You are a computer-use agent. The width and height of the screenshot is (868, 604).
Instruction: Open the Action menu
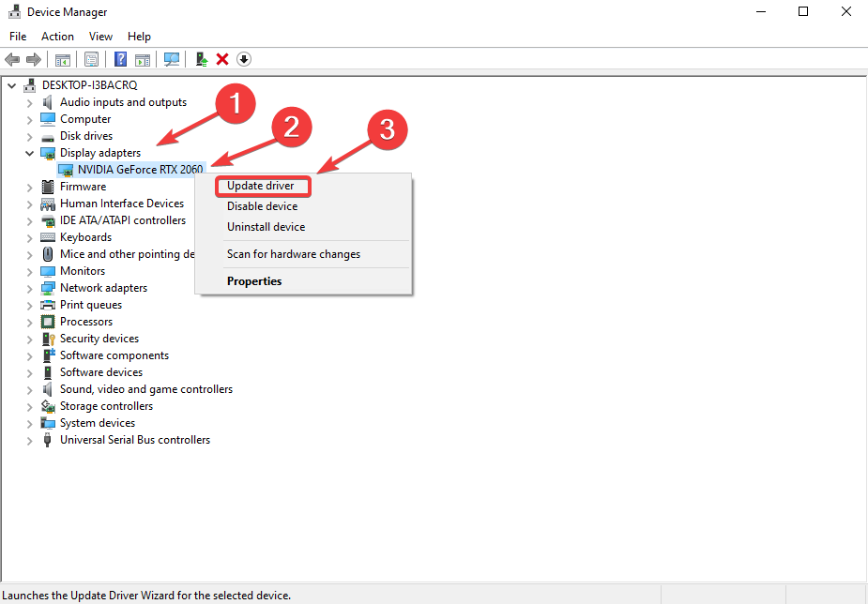click(57, 37)
